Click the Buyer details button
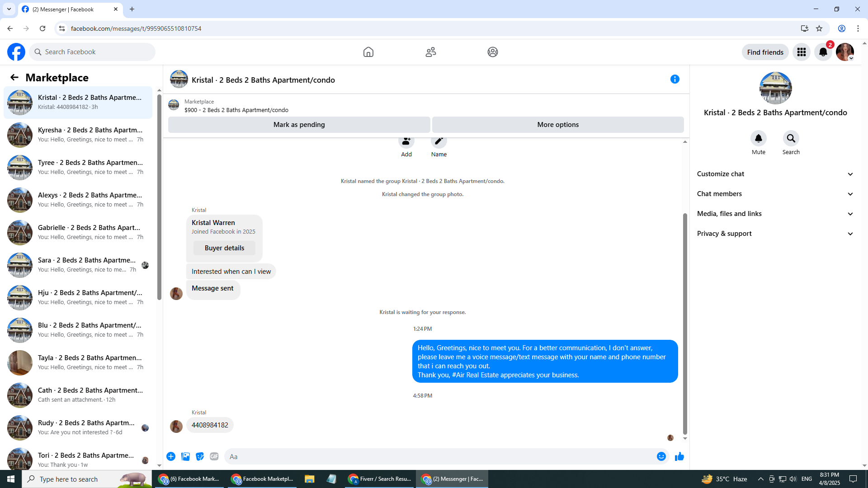The width and height of the screenshot is (868, 488). tap(224, 248)
